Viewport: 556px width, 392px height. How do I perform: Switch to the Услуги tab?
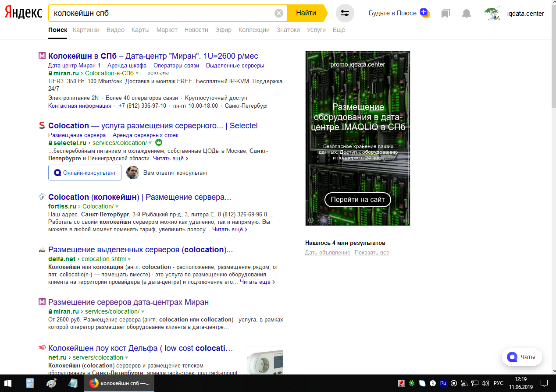[316, 30]
